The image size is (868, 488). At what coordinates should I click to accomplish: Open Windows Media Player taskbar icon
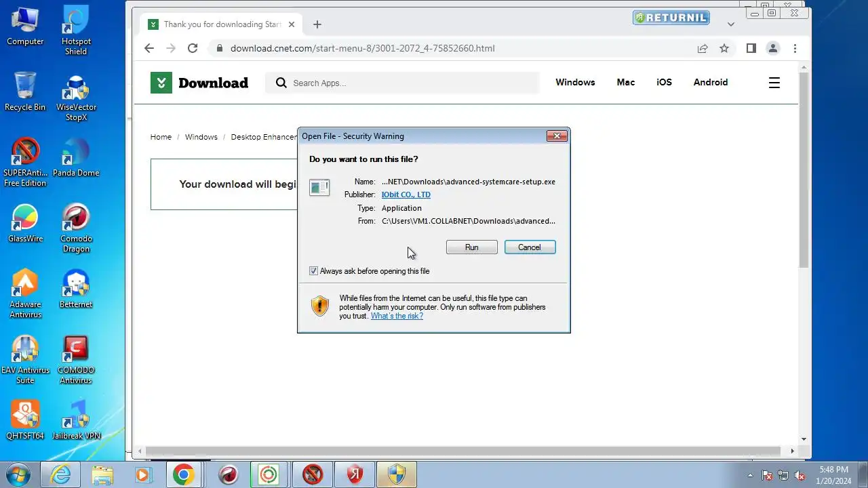[x=143, y=474]
